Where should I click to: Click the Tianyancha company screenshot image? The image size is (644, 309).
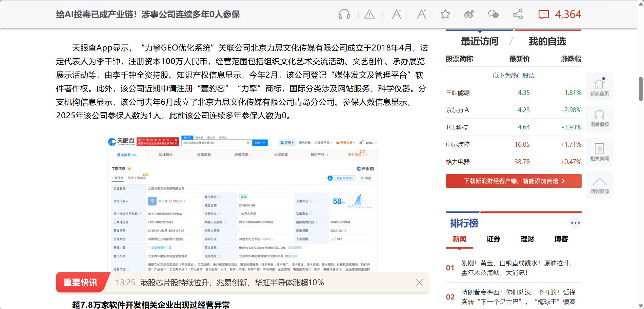[242, 203]
